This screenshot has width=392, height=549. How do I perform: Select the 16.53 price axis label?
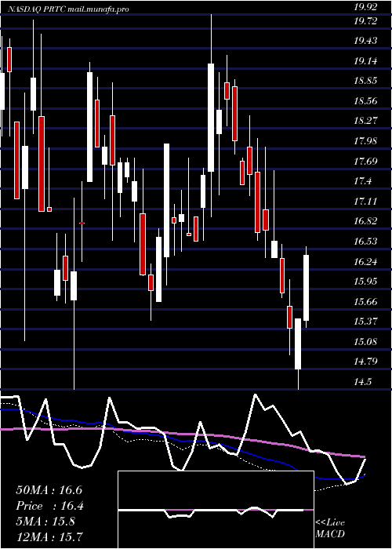point(365,242)
